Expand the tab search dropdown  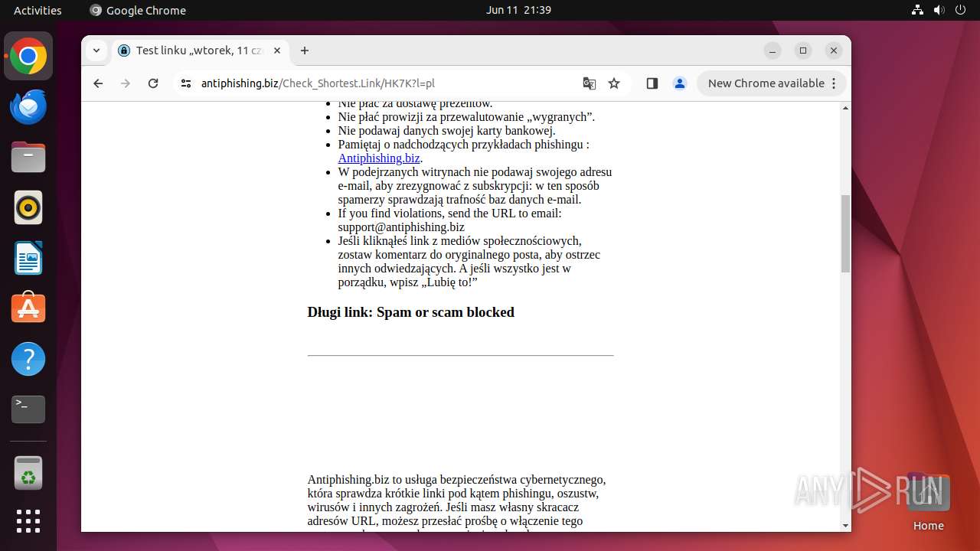(96, 51)
